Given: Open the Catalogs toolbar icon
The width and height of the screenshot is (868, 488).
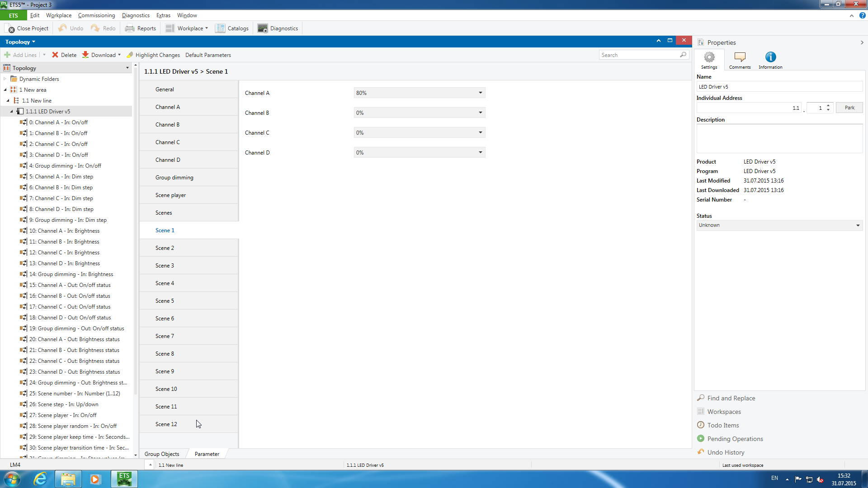Looking at the screenshot, I should point(220,28).
